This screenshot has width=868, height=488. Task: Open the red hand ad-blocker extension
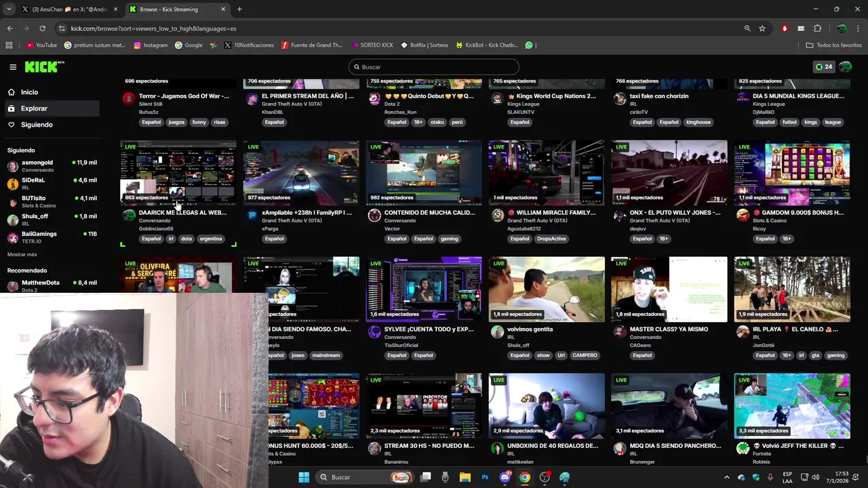pos(785,28)
